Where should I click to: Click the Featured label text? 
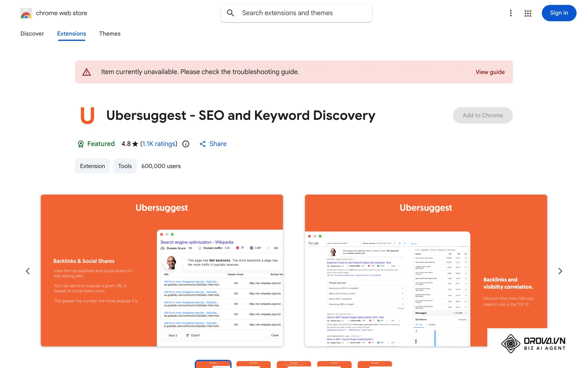click(x=101, y=144)
